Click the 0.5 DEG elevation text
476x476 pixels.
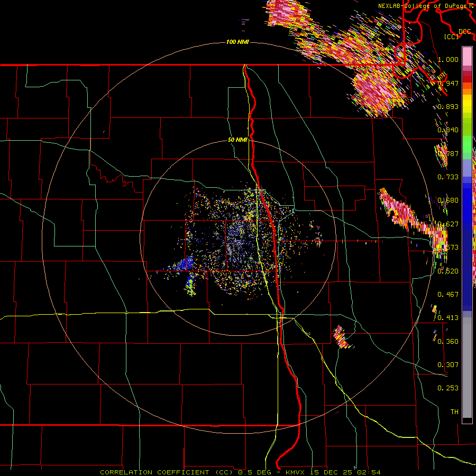click(x=254, y=472)
